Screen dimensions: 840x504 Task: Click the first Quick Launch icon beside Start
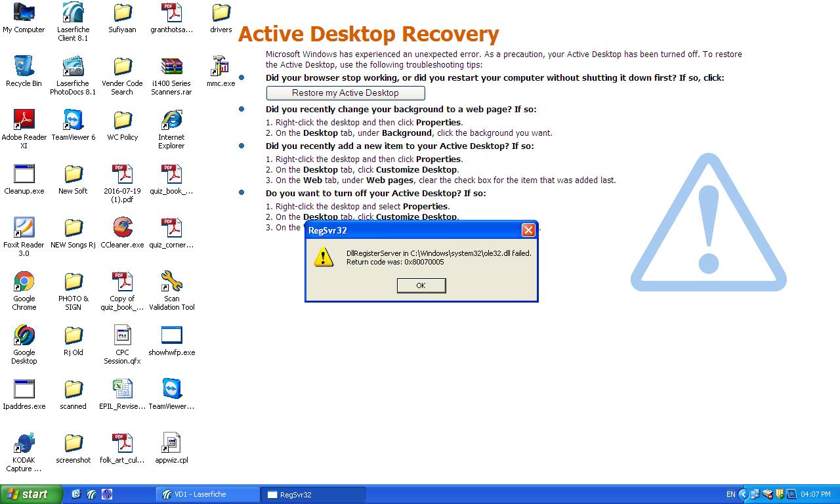[x=76, y=494]
